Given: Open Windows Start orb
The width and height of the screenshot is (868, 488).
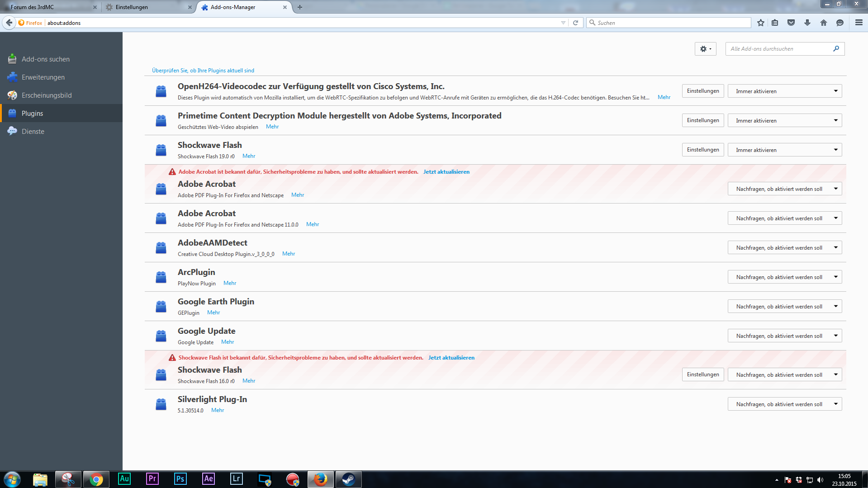Looking at the screenshot, I should pos(12,479).
